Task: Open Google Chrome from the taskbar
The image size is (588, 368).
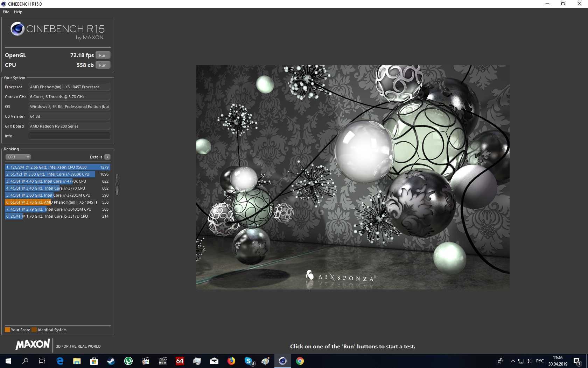Action: click(300, 361)
